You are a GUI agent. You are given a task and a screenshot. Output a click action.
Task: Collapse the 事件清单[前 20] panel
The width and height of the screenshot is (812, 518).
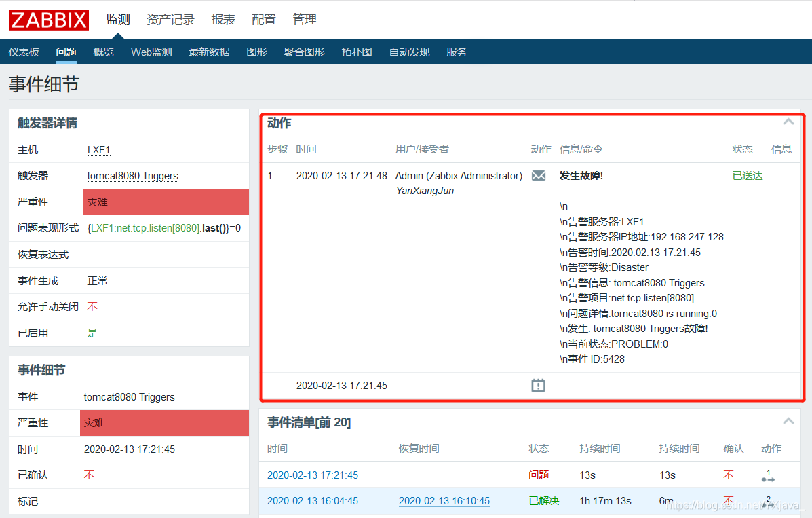click(x=788, y=421)
